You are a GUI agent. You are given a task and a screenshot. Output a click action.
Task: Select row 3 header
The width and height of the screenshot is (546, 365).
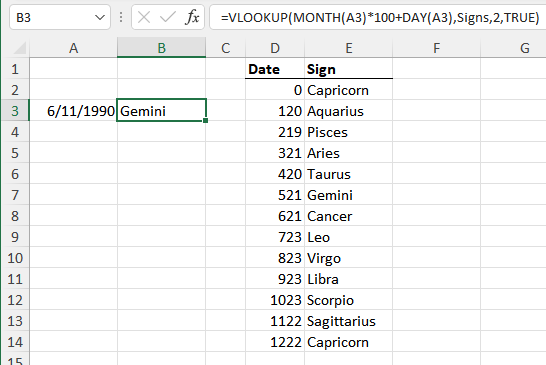click(15, 111)
